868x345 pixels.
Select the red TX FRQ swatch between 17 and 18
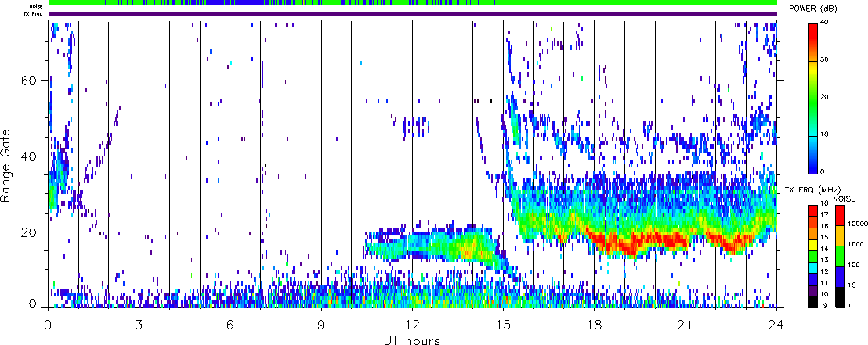point(813,210)
